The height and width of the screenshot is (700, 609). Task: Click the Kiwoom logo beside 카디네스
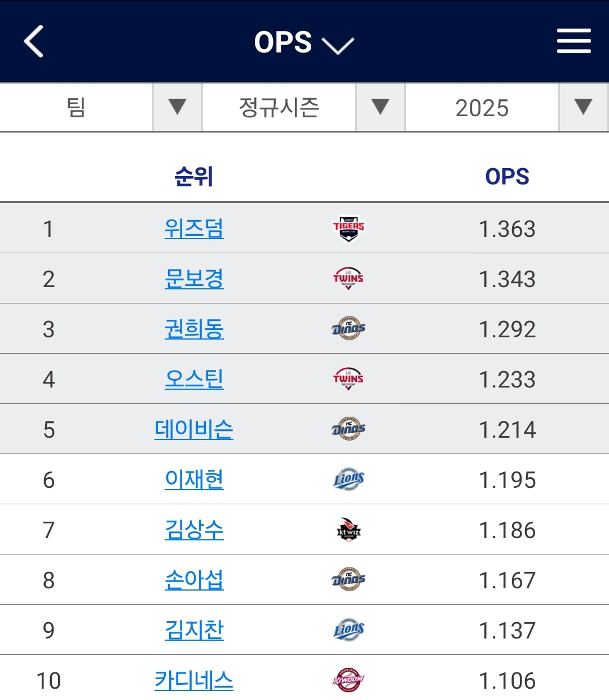click(x=348, y=680)
